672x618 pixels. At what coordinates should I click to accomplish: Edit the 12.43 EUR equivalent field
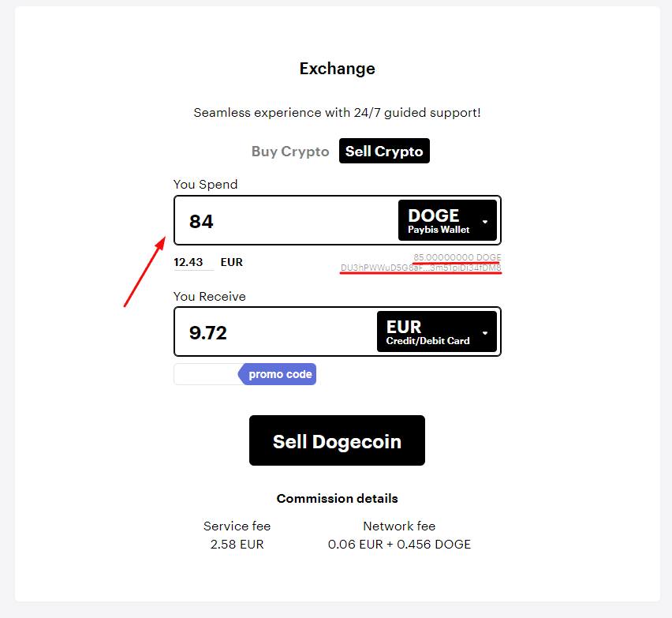click(193, 262)
